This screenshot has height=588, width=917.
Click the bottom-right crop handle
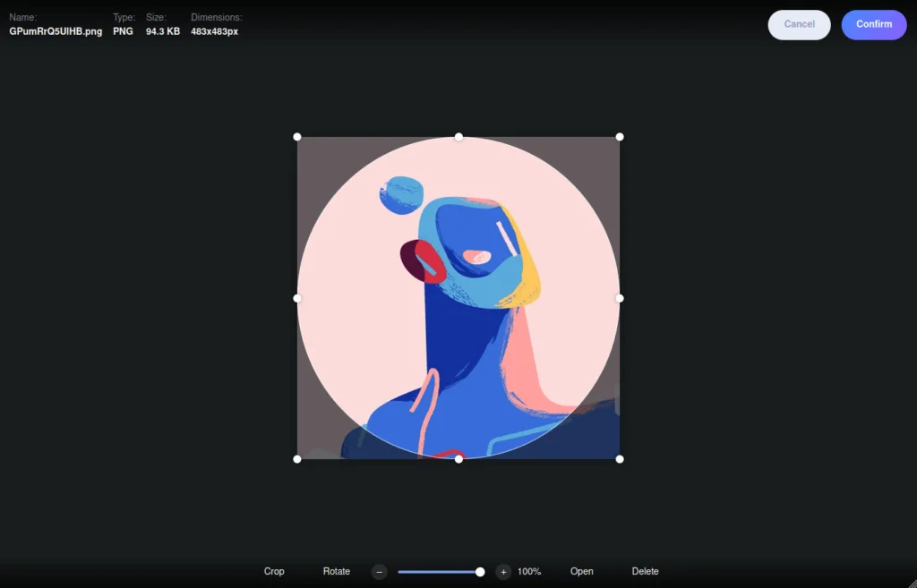point(619,458)
